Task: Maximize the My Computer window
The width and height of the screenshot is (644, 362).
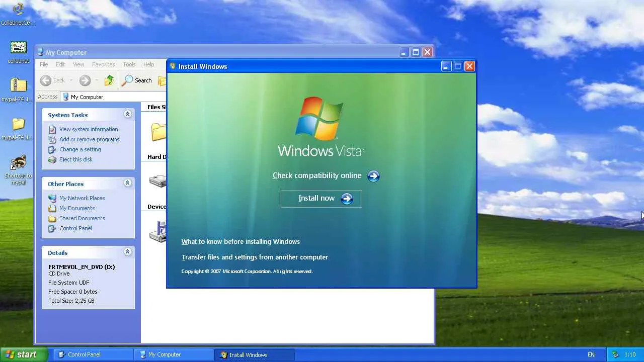Action: (416, 52)
